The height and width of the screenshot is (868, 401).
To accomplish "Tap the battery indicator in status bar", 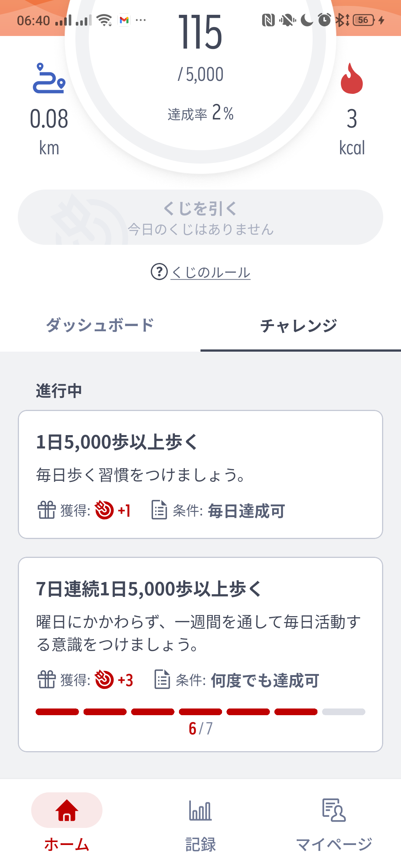I will (363, 20).
